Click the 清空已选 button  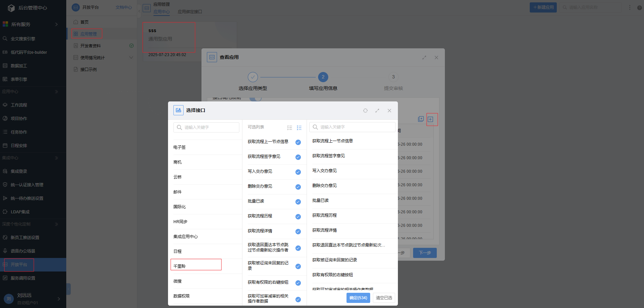pos(384,298)
